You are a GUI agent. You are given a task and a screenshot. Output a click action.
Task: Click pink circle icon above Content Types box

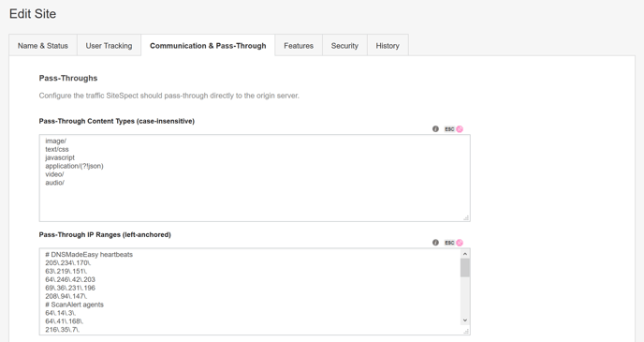point(460,129)
